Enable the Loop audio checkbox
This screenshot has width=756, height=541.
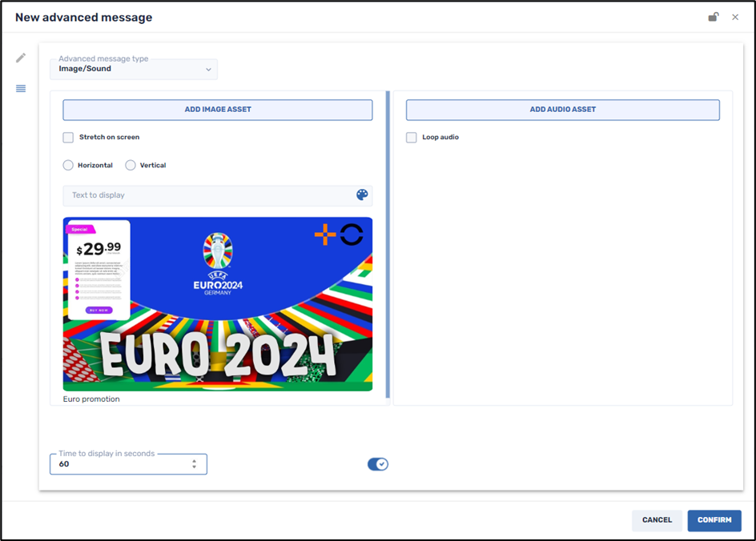coord(412,138)
